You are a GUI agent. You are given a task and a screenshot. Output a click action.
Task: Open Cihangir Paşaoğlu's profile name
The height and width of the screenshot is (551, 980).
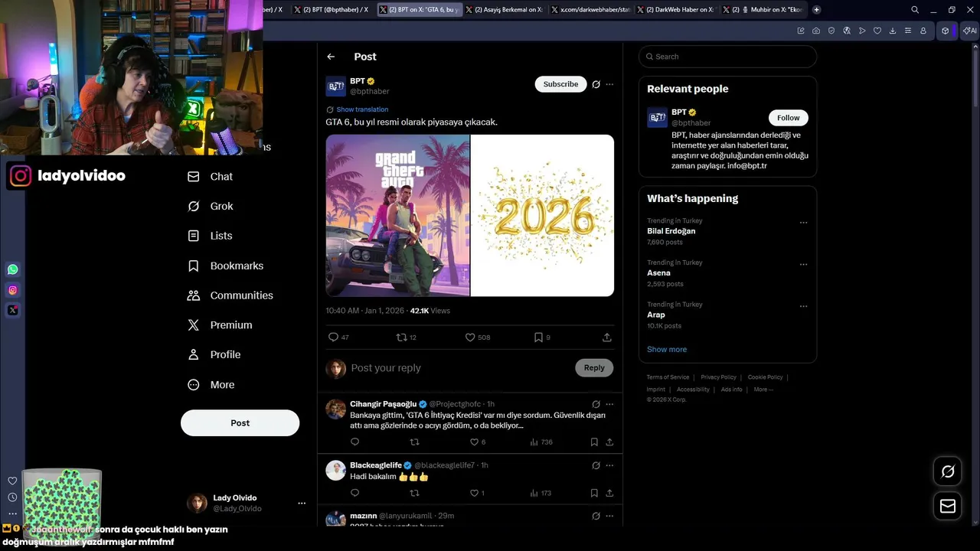tap(383, 404)
